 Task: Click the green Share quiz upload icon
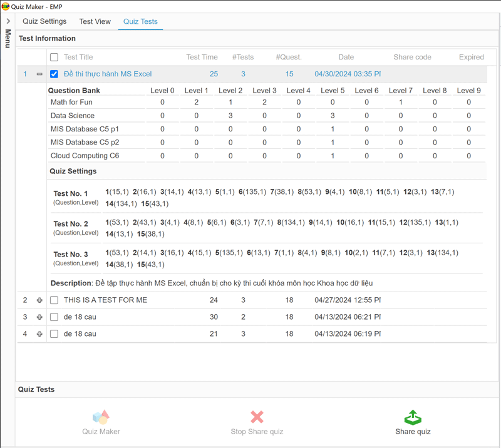pos(413,417)
